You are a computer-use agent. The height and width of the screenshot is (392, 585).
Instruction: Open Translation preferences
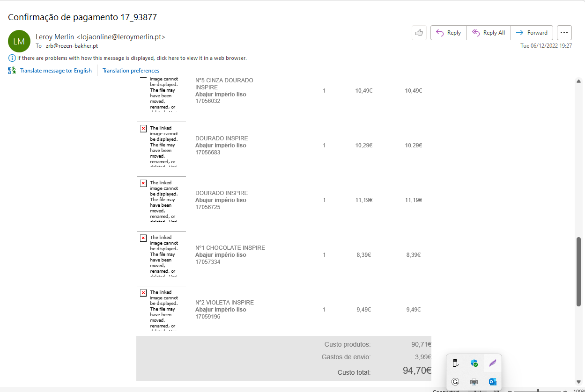pos(131,71)
